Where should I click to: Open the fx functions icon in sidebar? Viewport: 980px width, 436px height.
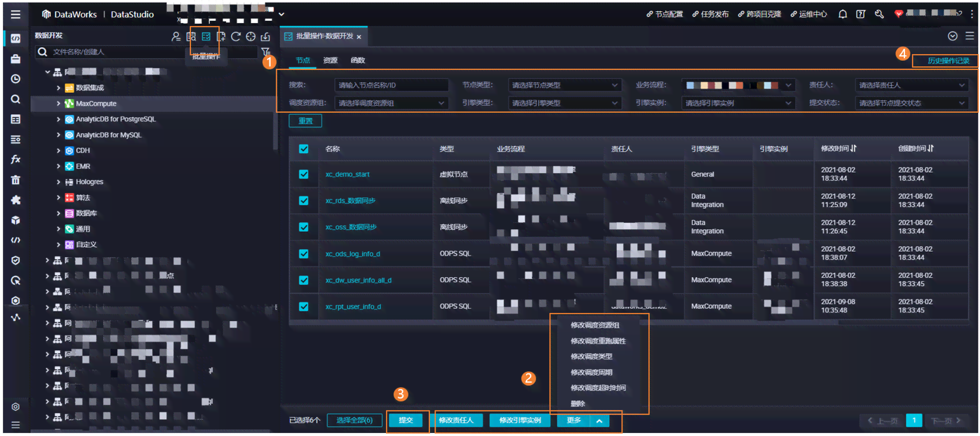[16, 159]
